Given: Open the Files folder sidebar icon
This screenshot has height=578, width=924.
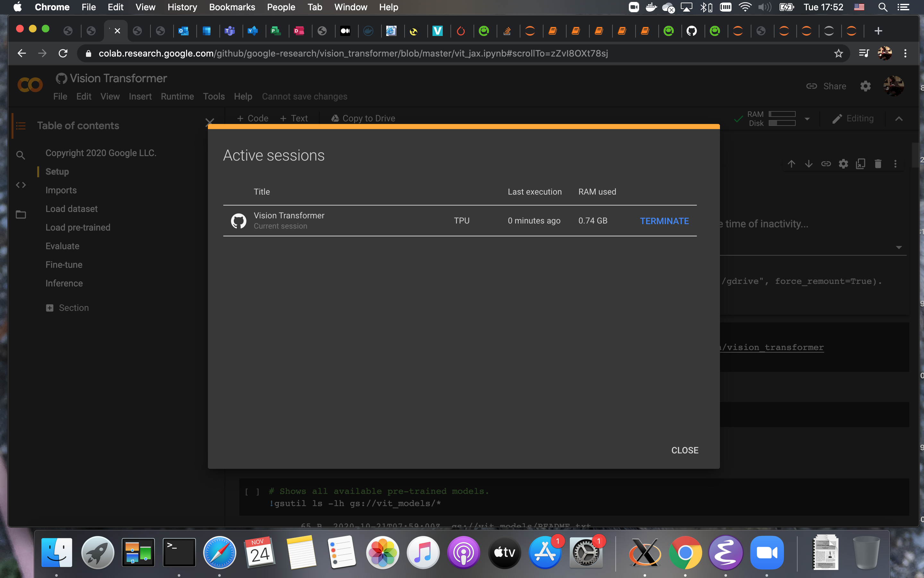Looking at the screenshot, I should click(21, 215).
